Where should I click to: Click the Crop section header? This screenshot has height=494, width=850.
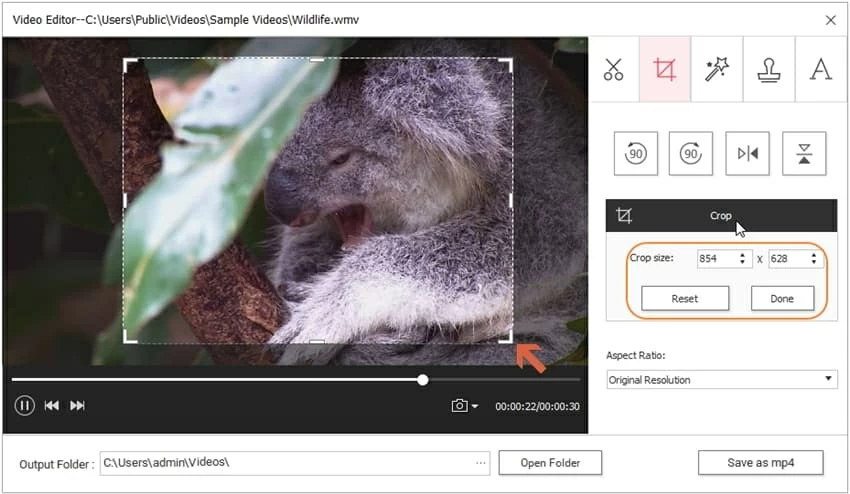pos(720,215)
